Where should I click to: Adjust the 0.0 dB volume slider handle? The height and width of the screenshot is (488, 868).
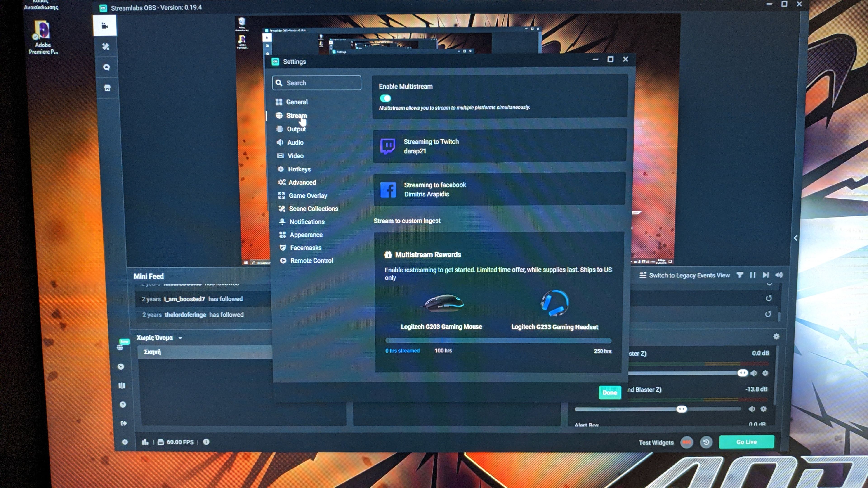[742, 373]
